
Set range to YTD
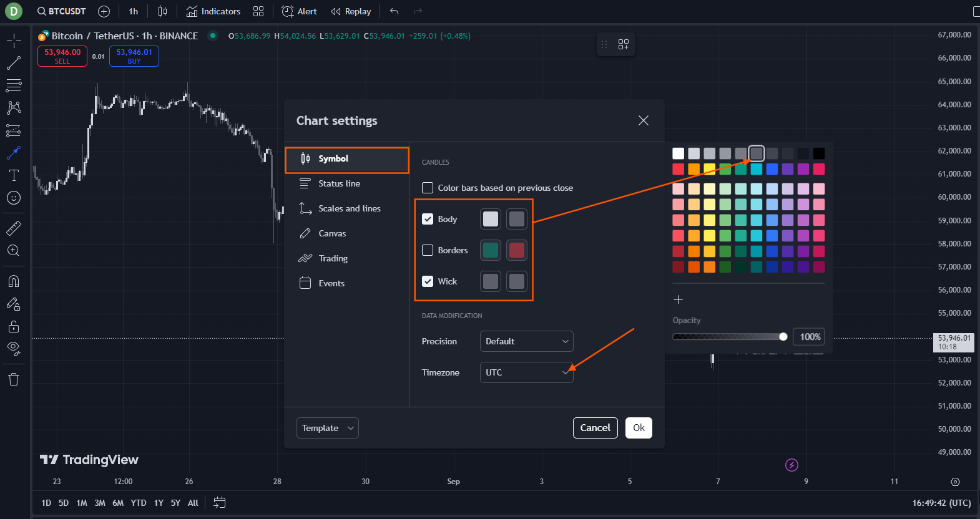(139, 503)
